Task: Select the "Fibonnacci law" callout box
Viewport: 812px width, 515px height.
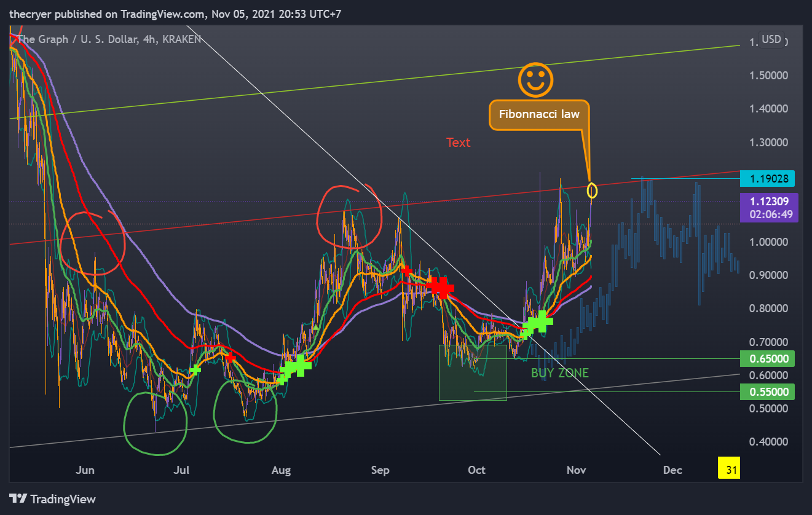Action: pos(538,115)
